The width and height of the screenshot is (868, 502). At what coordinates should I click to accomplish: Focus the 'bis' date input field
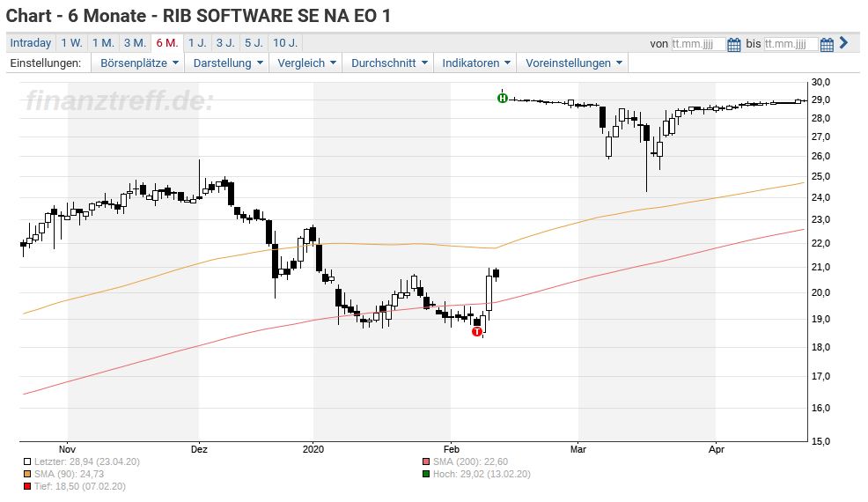pos(791,44)
